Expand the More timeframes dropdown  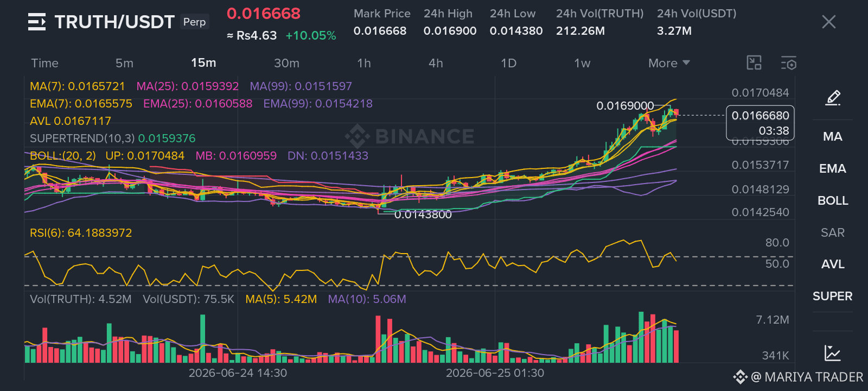[669, 63]
